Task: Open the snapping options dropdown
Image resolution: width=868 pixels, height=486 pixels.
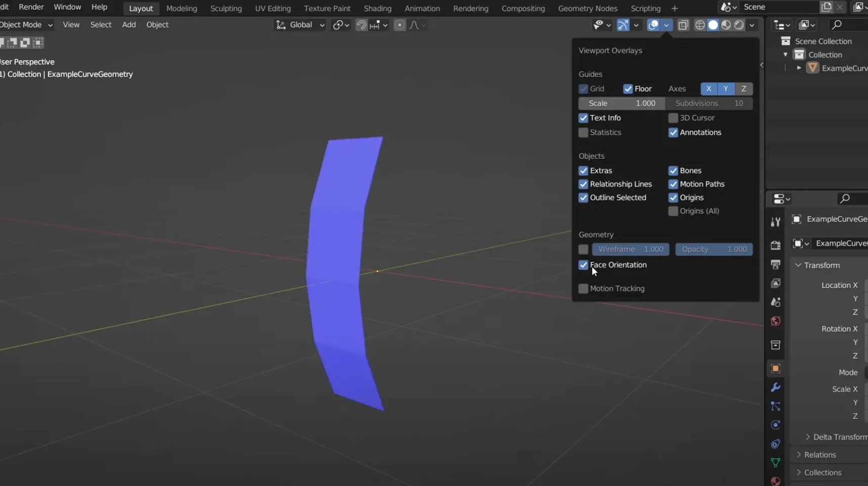Action: coord(379,25)
